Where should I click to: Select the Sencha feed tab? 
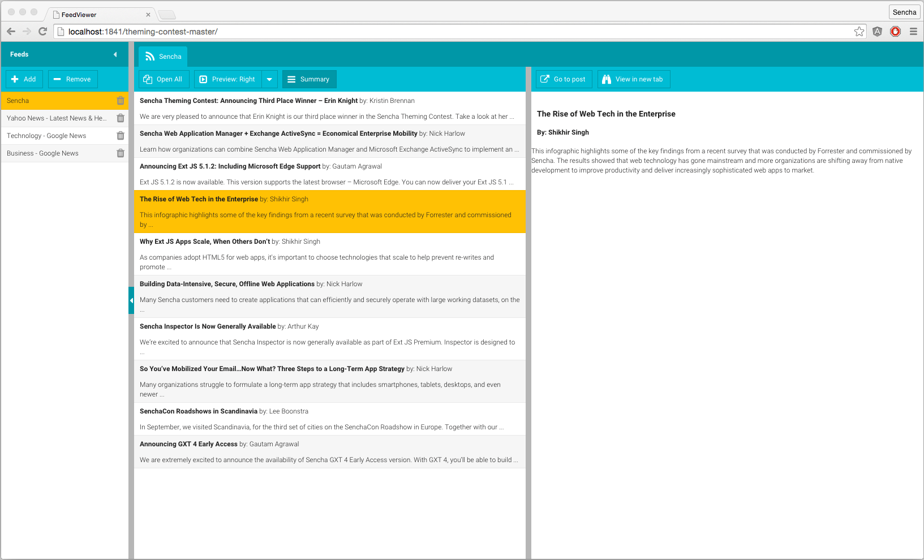[163, 57]
